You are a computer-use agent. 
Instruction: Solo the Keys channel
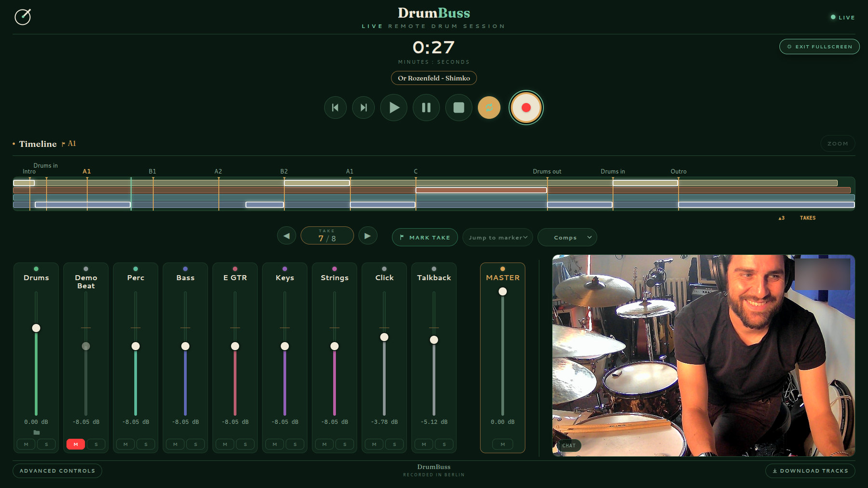295,444
